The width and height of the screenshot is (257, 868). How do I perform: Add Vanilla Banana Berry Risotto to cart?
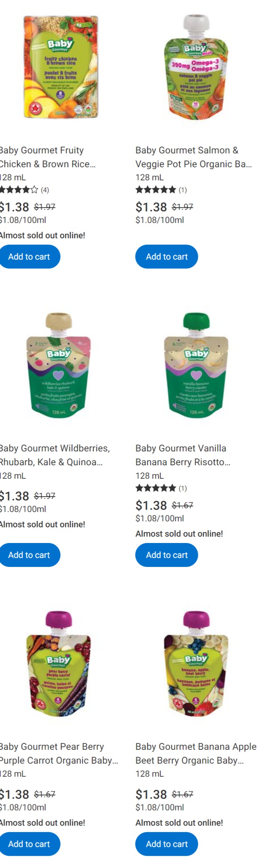click(x=166, y=555)
